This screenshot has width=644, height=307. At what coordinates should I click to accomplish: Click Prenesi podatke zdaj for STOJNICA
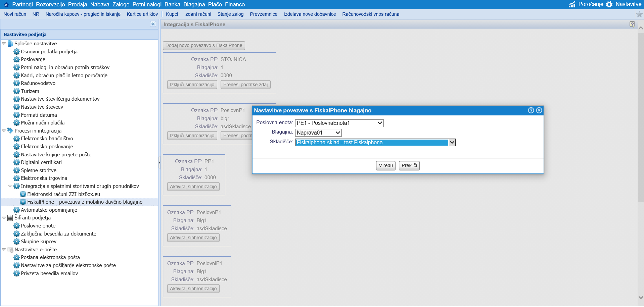[x=245, y=85]
